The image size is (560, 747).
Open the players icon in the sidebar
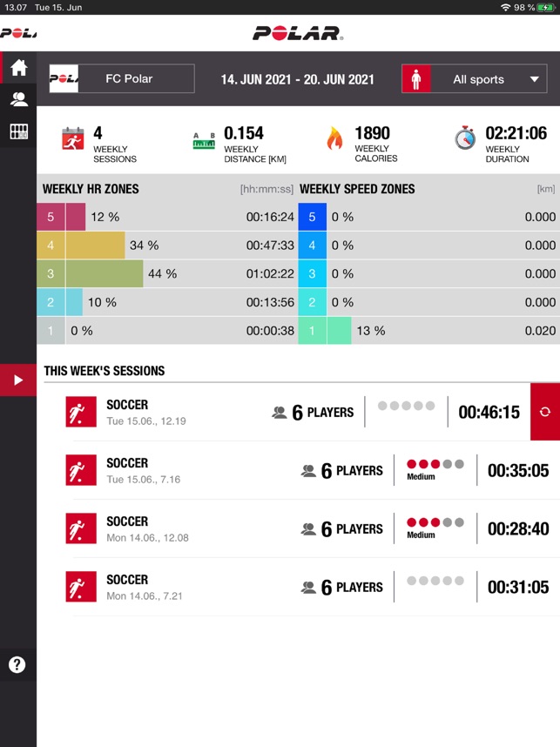[17, 99]
